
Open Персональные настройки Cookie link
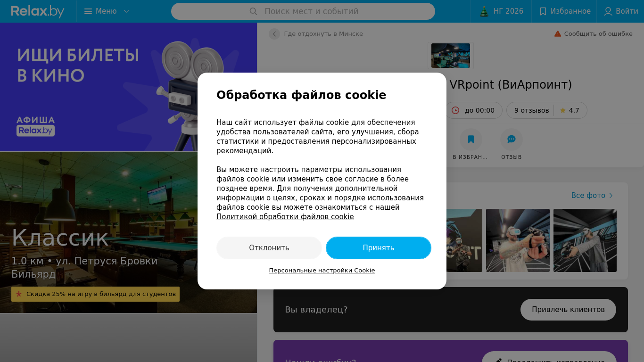[322, 271]
